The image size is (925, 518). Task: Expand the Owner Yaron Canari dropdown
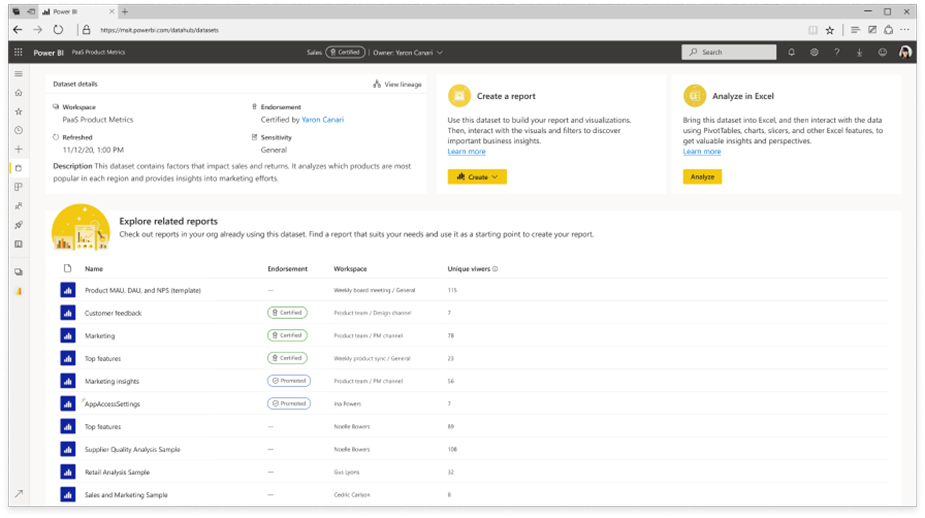[x=439, y=53]
